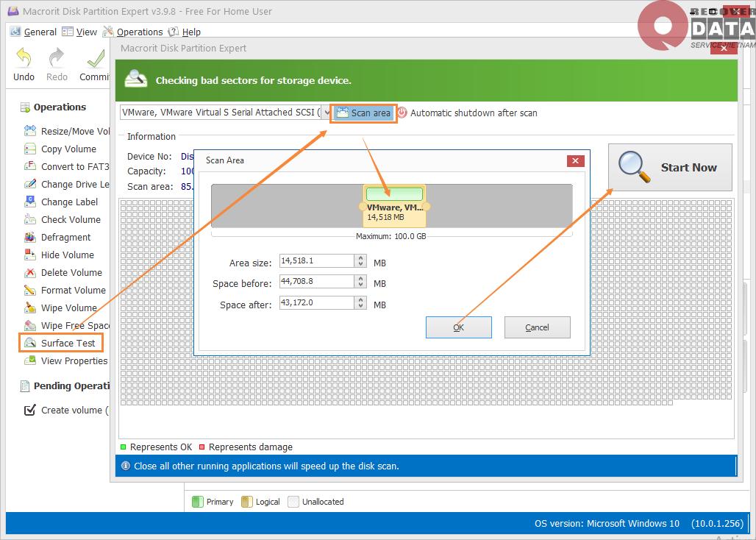Click the Change Drive Letter icon
756x540 pixels.
pos(30,184)
